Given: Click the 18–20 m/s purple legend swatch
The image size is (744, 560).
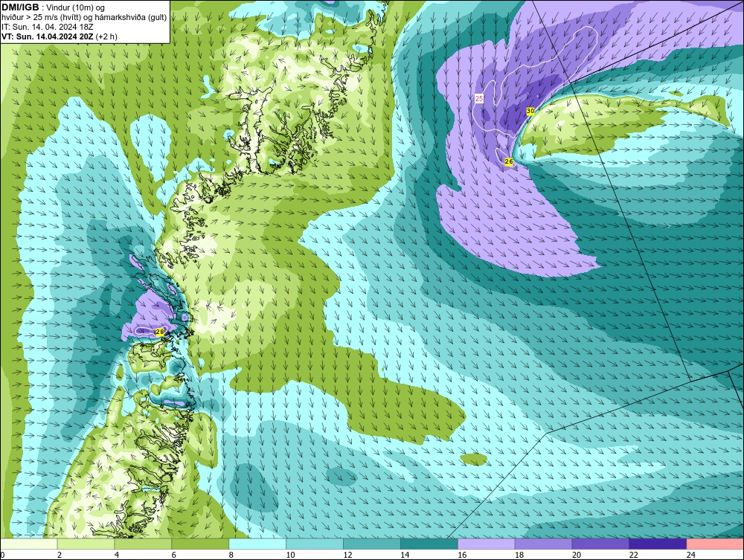Looking at the screenshot, I should (x=543, y=544).
